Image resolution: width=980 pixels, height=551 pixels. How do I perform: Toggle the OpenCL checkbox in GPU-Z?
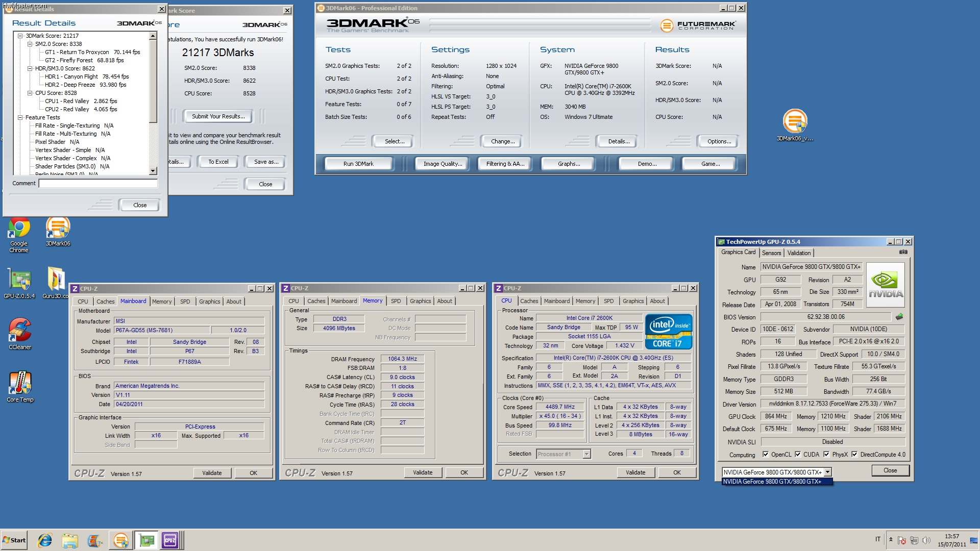click(765, 455)
